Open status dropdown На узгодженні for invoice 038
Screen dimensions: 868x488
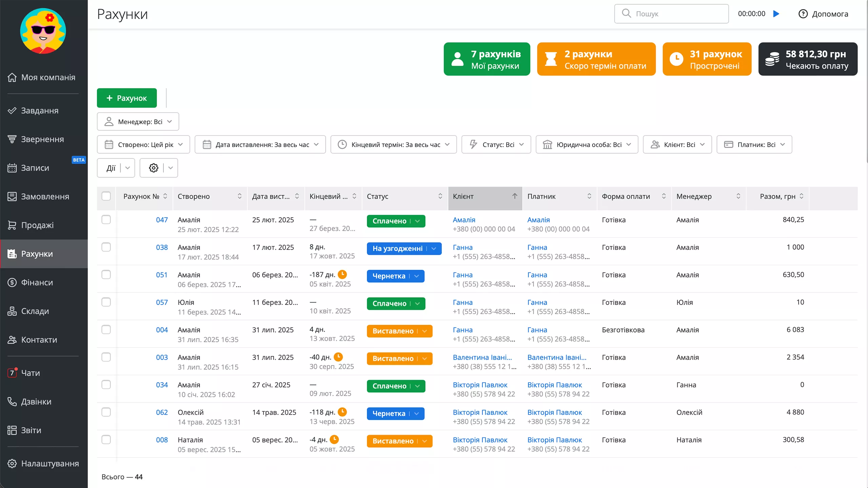click(434, 248)
